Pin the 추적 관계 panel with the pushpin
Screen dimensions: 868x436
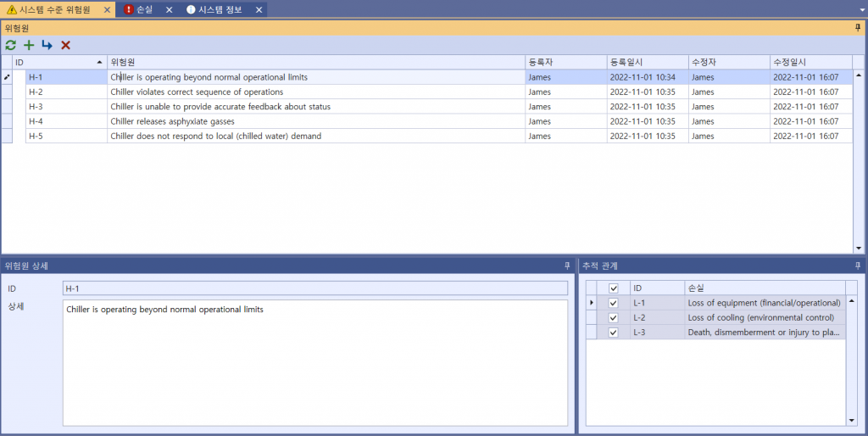pyautogui.click(x=858, y=266)
